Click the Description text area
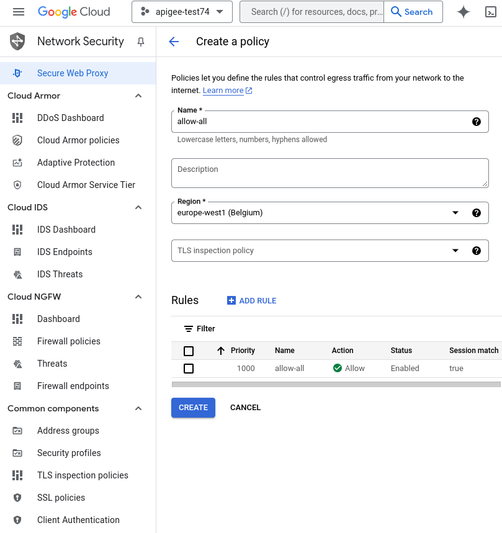This screenshot has width=502, height=533. (x=330, y=173)
